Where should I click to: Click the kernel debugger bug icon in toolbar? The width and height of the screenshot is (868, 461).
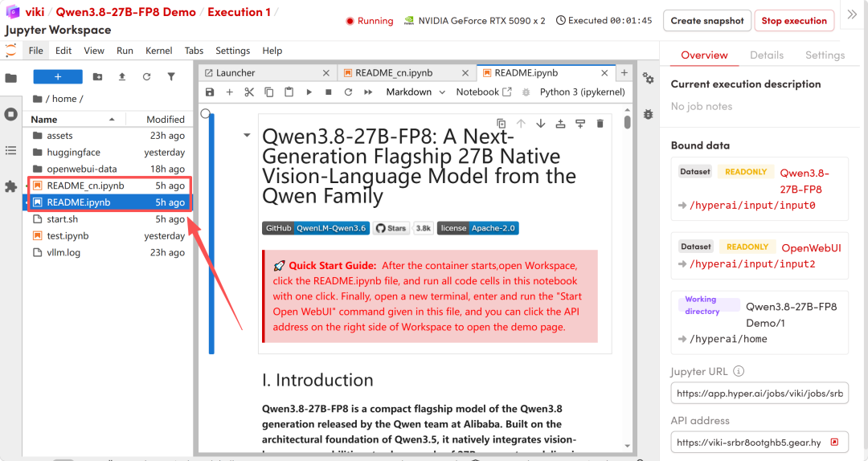click(526, 92)
